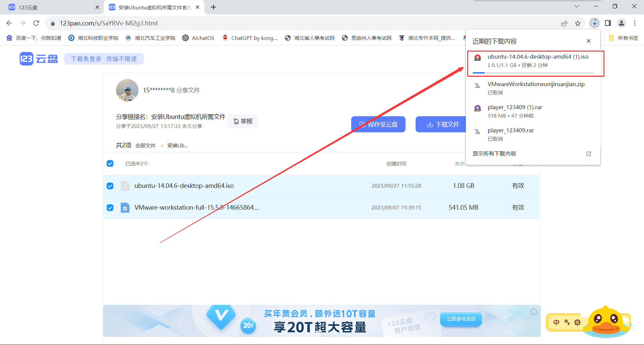
Task: Open the tab search chevron
Action: pos(577,6)
